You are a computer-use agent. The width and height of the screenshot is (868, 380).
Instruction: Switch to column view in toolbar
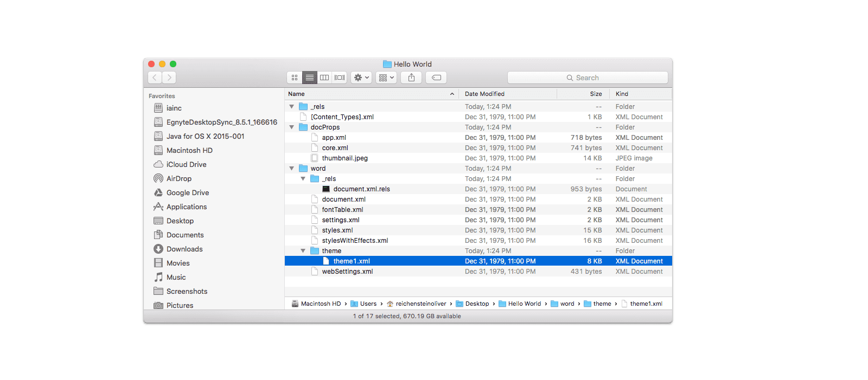324,78
